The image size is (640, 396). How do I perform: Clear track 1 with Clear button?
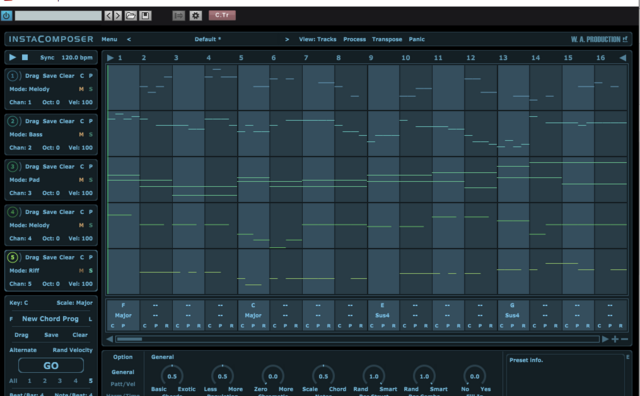point(67,76)
